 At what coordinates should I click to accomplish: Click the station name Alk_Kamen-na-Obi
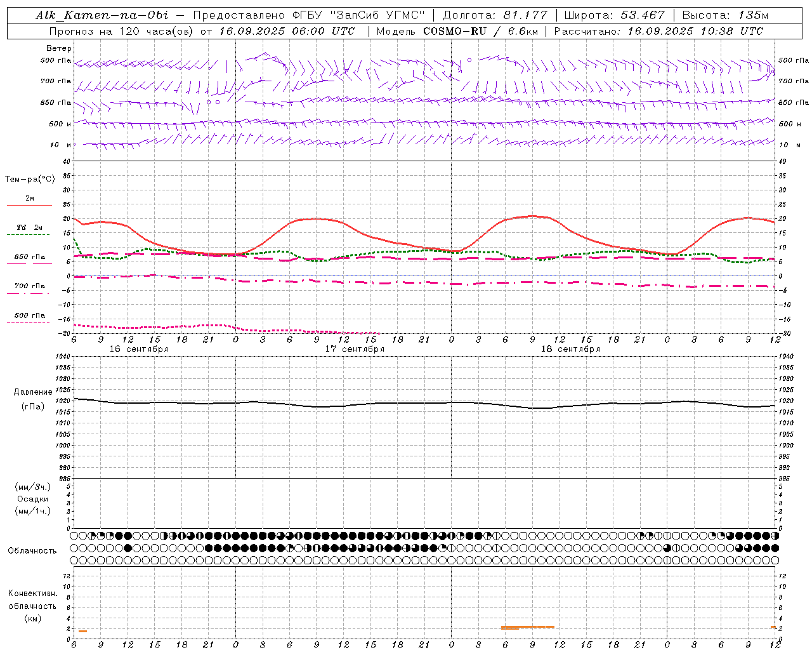point(101,15)
